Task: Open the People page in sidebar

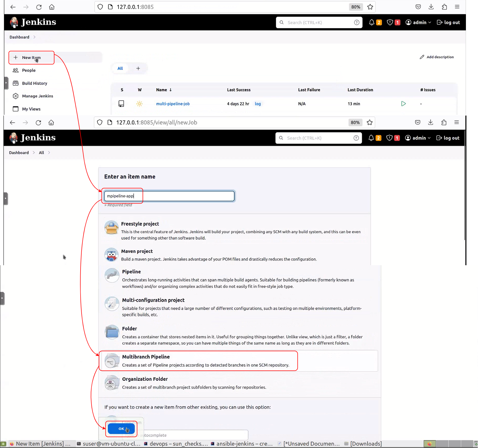Action: click(29, 70)
